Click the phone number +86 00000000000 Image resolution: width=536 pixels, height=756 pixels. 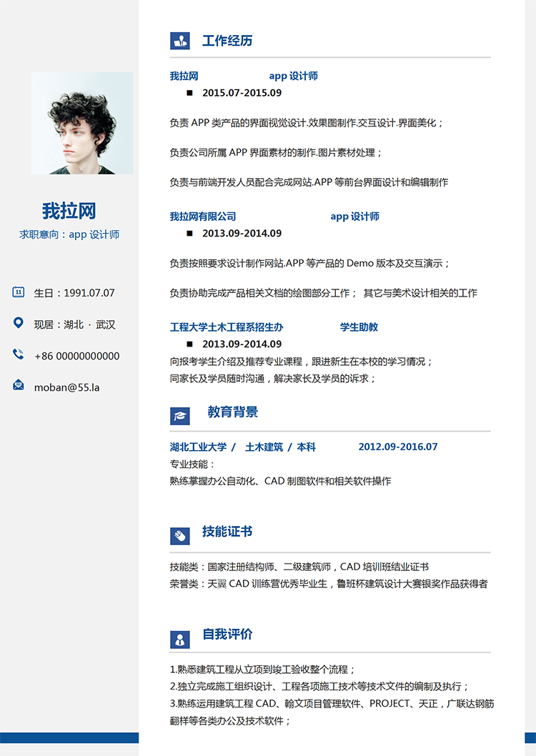pos(76,356)
